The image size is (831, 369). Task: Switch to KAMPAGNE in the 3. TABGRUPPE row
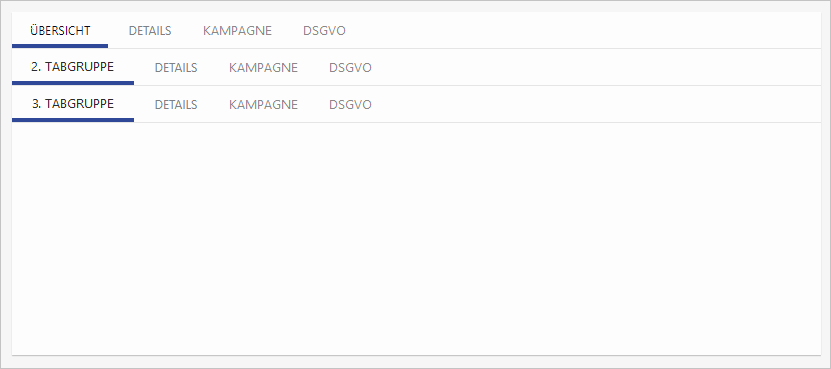click(263, 105)
